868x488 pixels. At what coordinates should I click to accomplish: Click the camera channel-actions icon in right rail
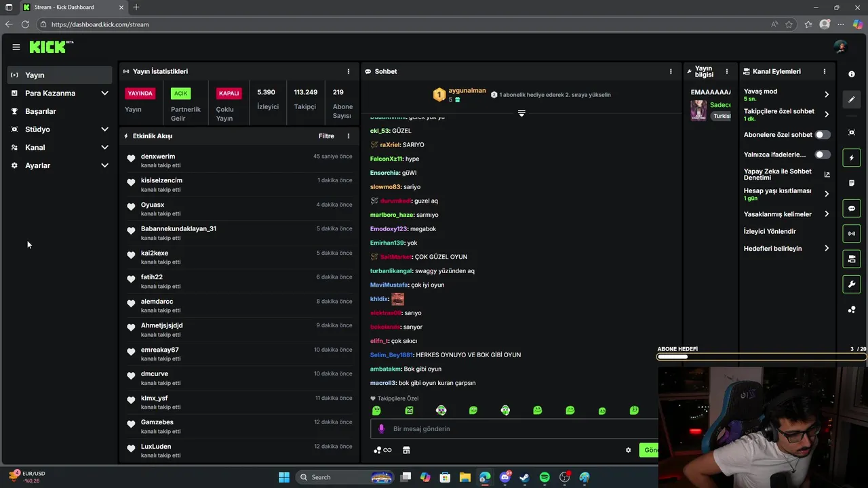click(852, 259)
